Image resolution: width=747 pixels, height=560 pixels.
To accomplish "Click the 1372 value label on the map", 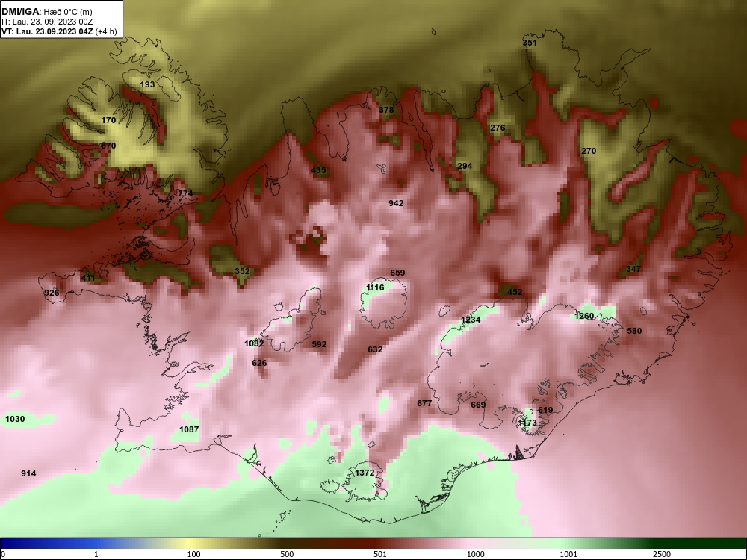I will coord(365,473).
